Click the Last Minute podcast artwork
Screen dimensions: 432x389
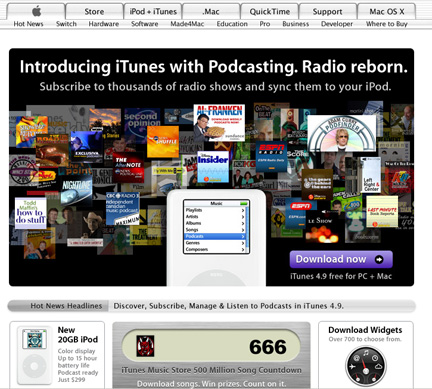(x=382, y=212)
